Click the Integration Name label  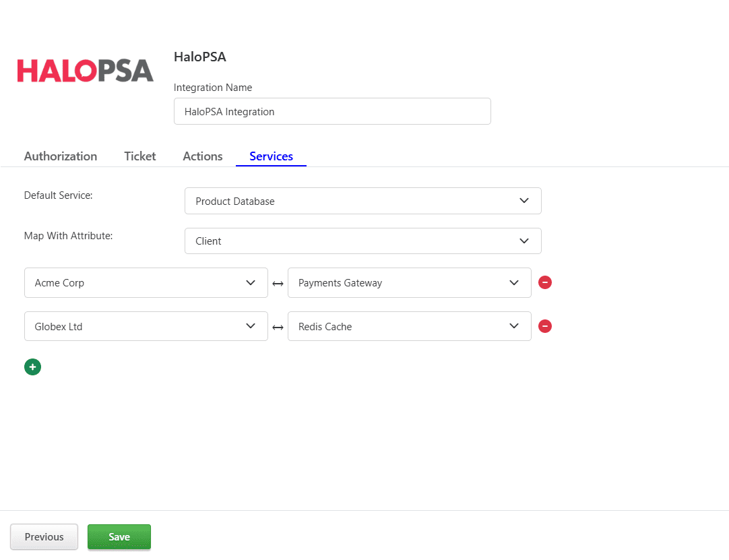(x=213, y=88)
